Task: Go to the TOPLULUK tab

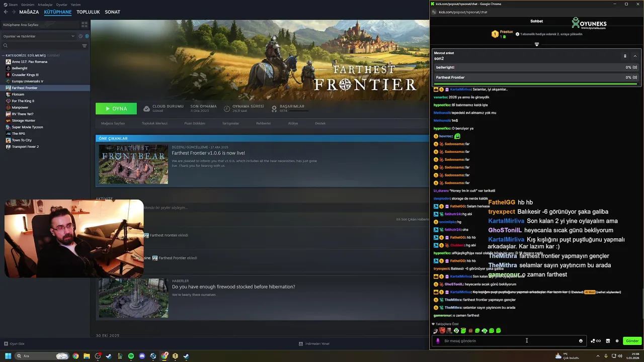Action: click(x=88, y=12)
